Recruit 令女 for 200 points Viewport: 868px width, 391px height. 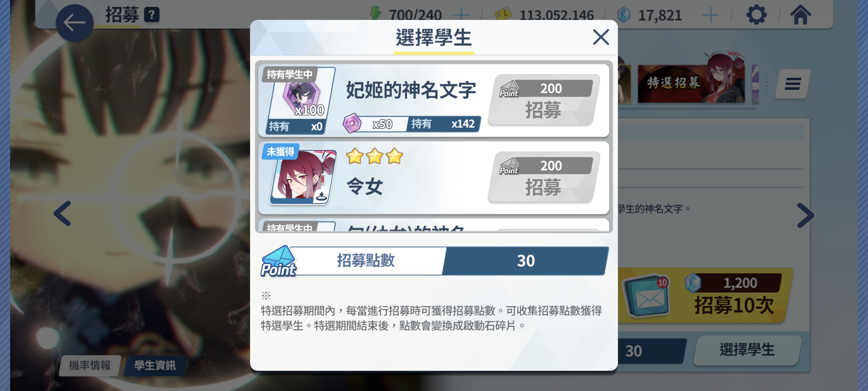(544, 177)
